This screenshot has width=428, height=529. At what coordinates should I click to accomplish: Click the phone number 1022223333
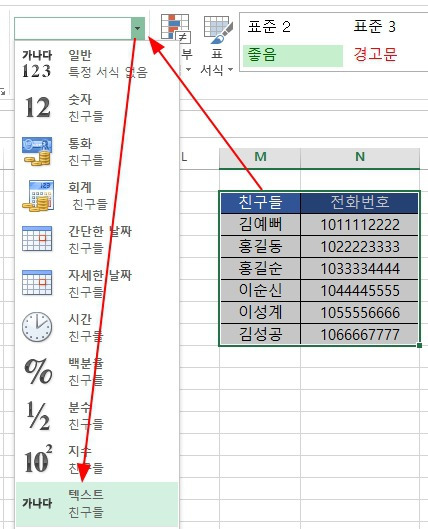pos(360,247)
